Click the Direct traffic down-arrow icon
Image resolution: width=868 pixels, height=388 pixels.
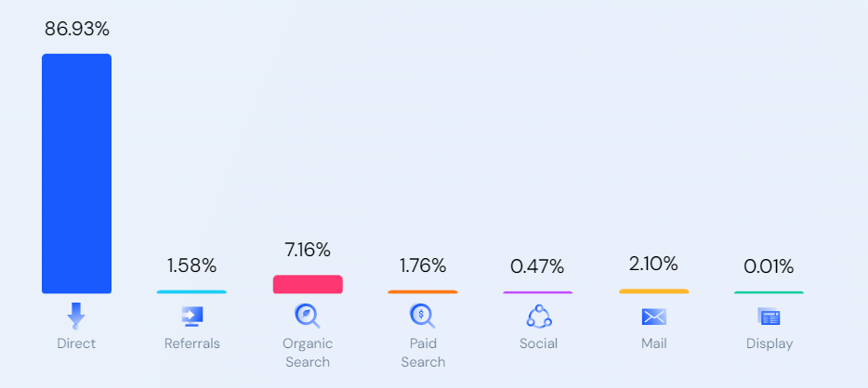(76, 317)
